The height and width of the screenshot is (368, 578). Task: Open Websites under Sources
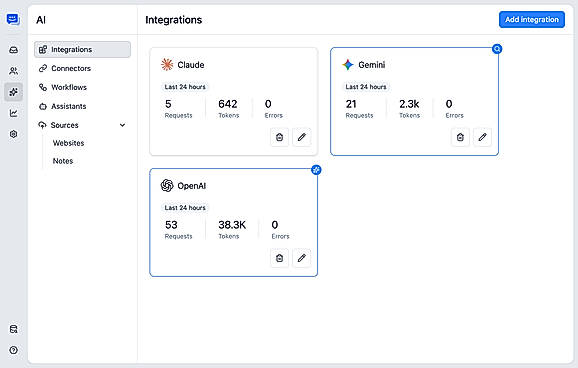(69, 143)
